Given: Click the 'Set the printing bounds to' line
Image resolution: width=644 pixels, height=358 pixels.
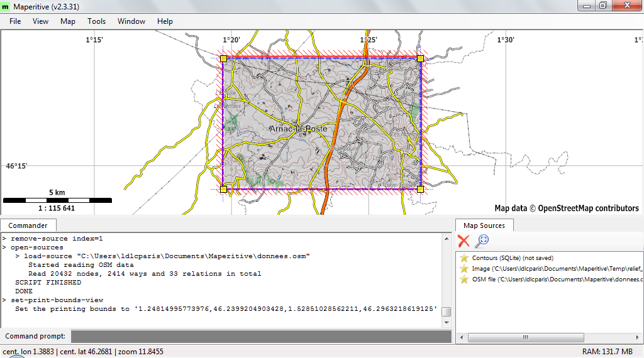Looking at the screenshot, I should click(226, 309).
